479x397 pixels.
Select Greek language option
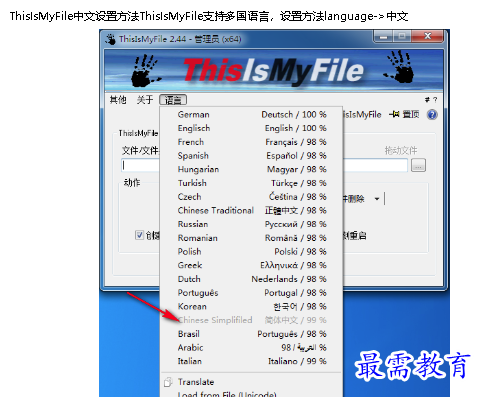pyautogui.click(x=252, y=265)
